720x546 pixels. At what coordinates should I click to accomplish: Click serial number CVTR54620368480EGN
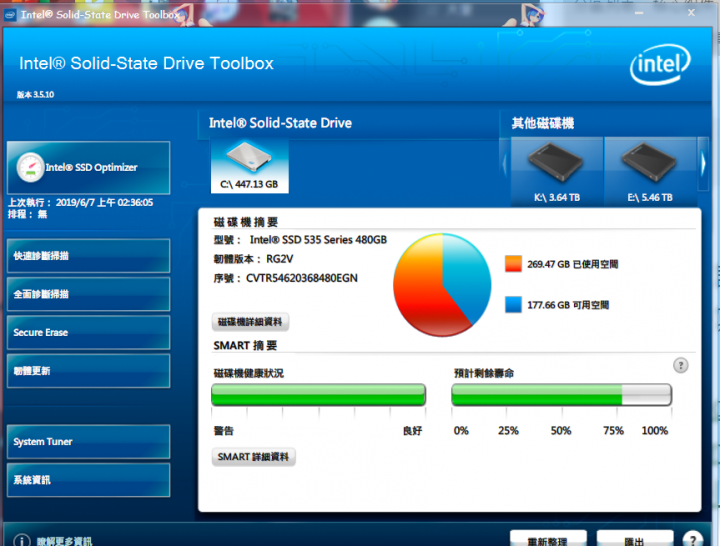pos(302,278)
